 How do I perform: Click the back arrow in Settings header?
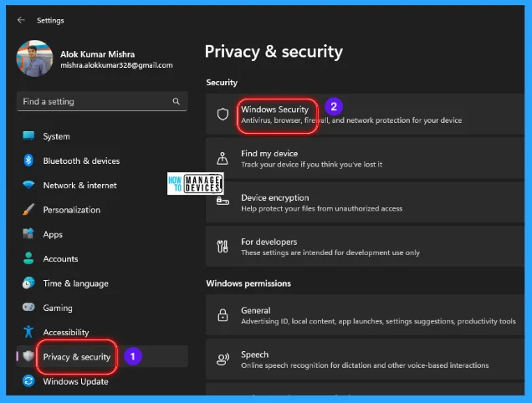pos(21,20)
